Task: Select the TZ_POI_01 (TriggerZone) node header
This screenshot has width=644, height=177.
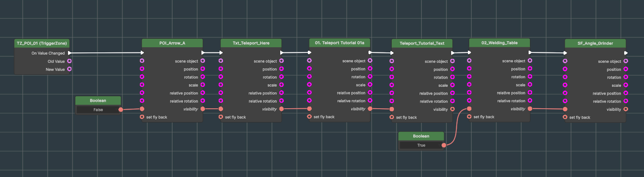Action: (x=42, y=43)
